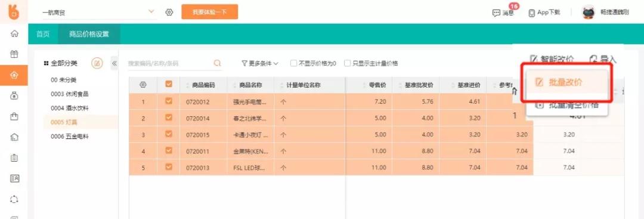Collapse the category panel with the double chevron

114,63
